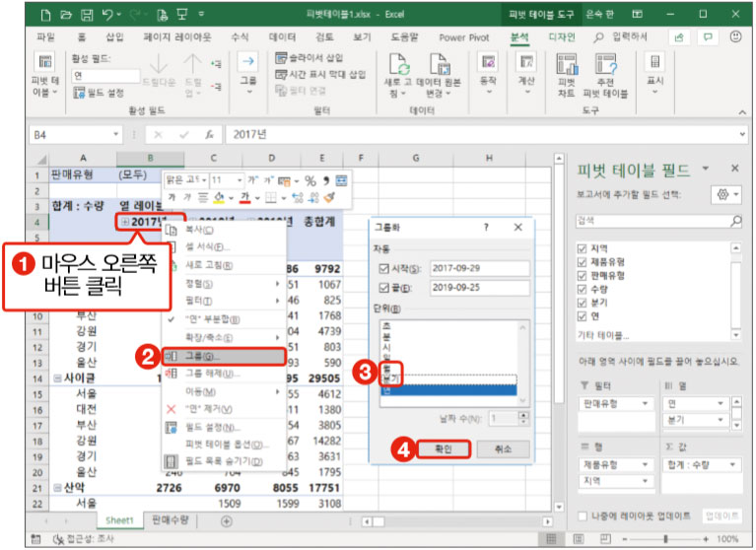
Task: Click the undo arrow icon
Action: (107, 15)
